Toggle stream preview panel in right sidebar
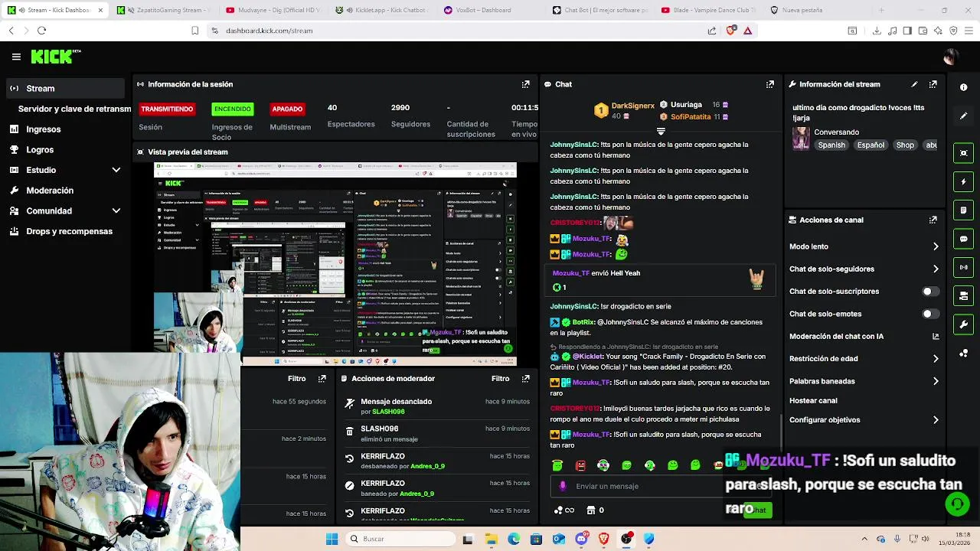This screenshot has width=980, height=551. point(964,153)
